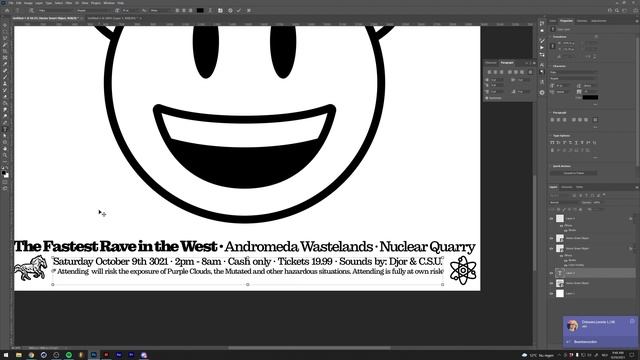Open anti-aliasing dropdown in options bar
This screenshot has height=360, width=640.
click(x=160, y=10)
